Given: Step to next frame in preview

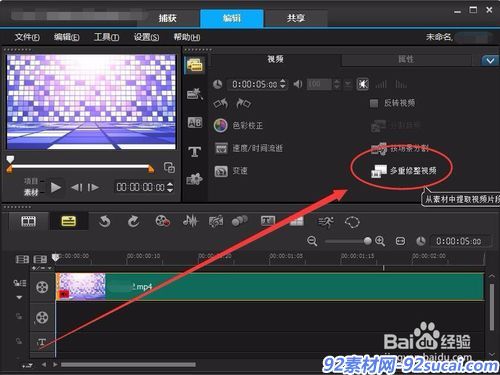Looking at the screenshot, I should 93,188.
